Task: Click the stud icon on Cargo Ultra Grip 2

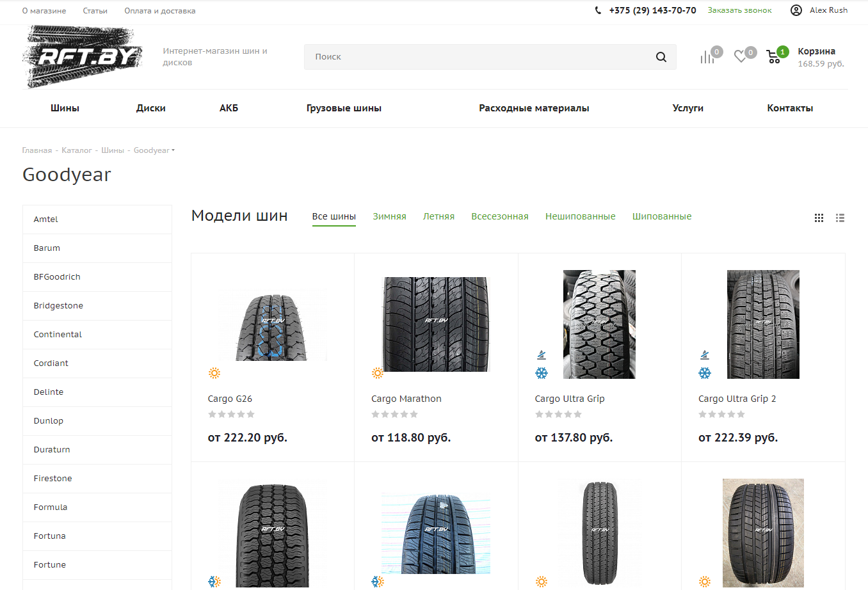Action: click(x=705, y=355)
